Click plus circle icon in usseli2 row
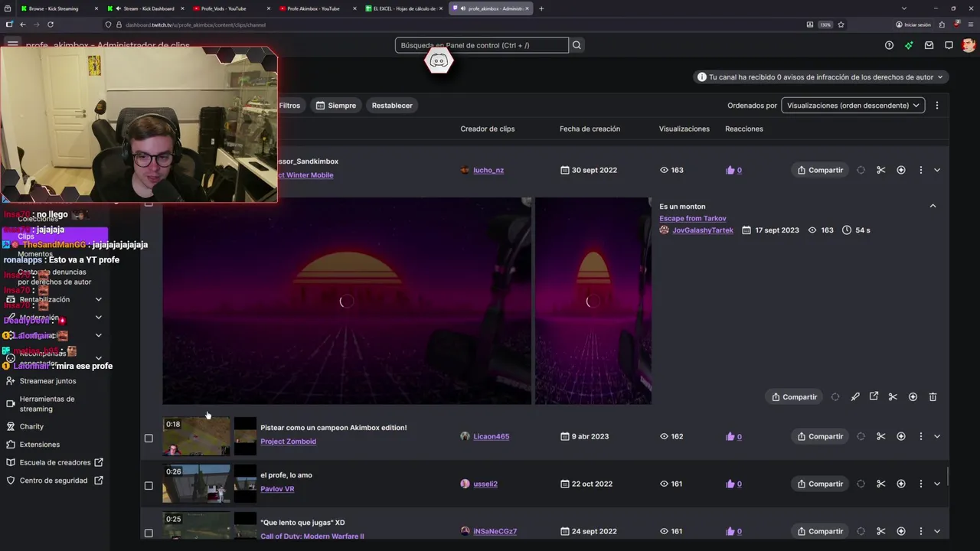Image resolution: width=980 pixels, height=551 pixels. tap(901, 484)
